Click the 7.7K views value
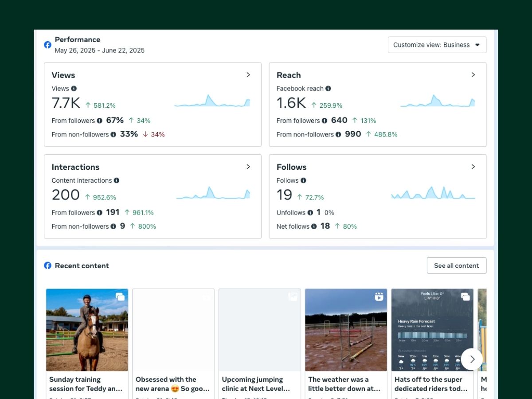This screenshot has height=399, width=532. click(66, 103)
